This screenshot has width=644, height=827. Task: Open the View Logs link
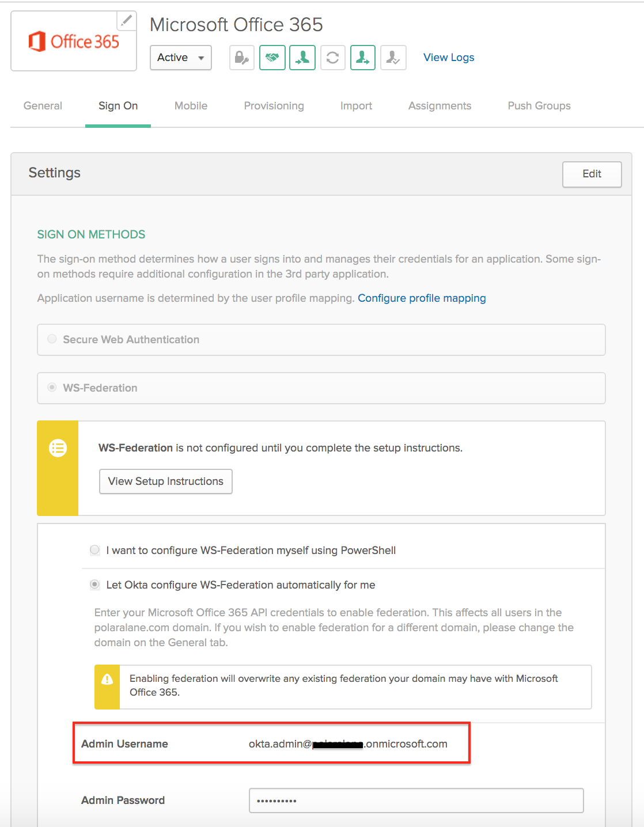[449, 58]
